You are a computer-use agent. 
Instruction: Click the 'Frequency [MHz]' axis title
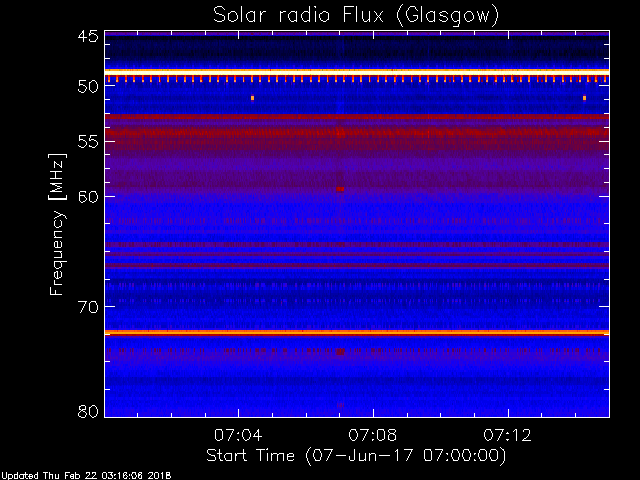tap(57, 224)
